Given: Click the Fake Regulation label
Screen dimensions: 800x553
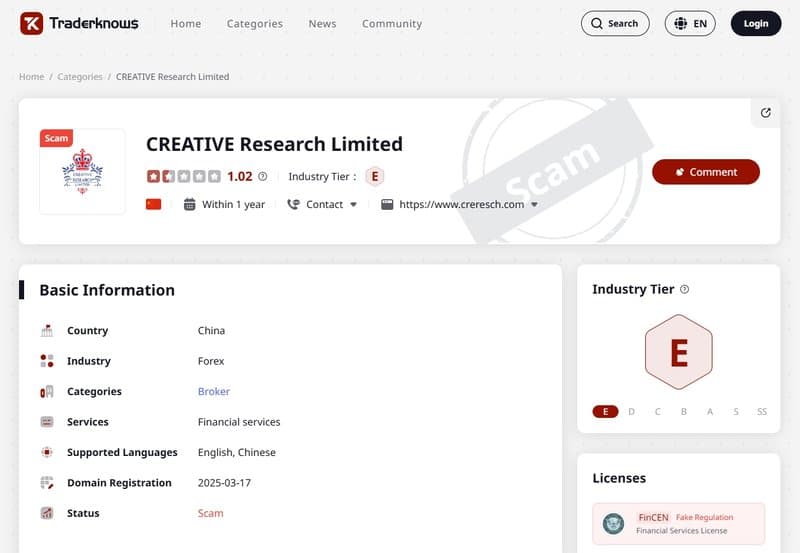Looking at the screenshot, I should [x=704, y=517].
